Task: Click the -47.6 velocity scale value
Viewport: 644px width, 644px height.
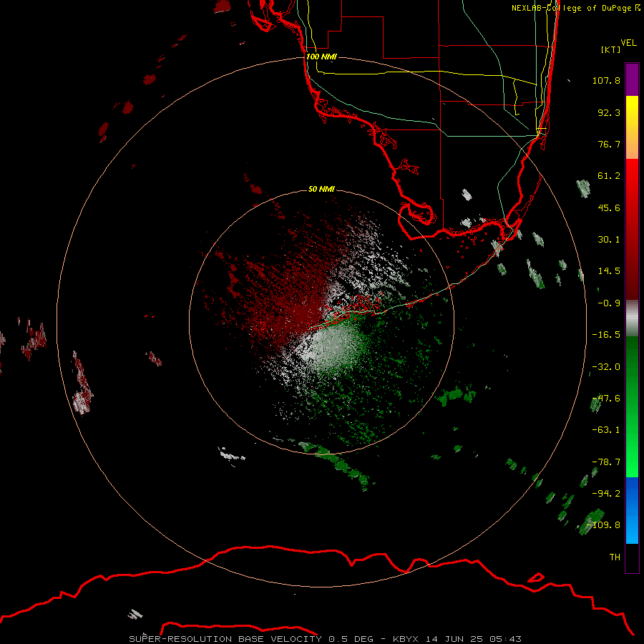Action: click(606, 399)
